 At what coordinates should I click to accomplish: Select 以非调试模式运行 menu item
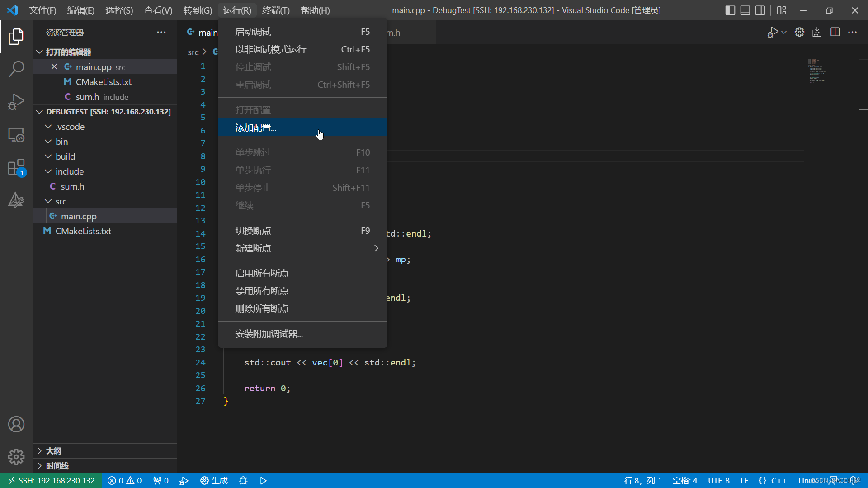click(302, 49)
